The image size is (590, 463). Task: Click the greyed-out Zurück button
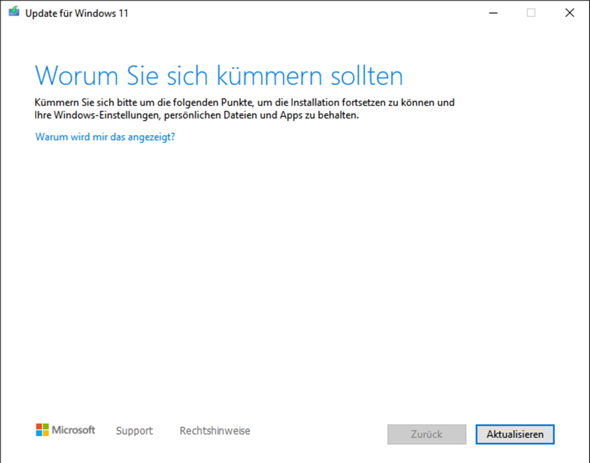427,434
